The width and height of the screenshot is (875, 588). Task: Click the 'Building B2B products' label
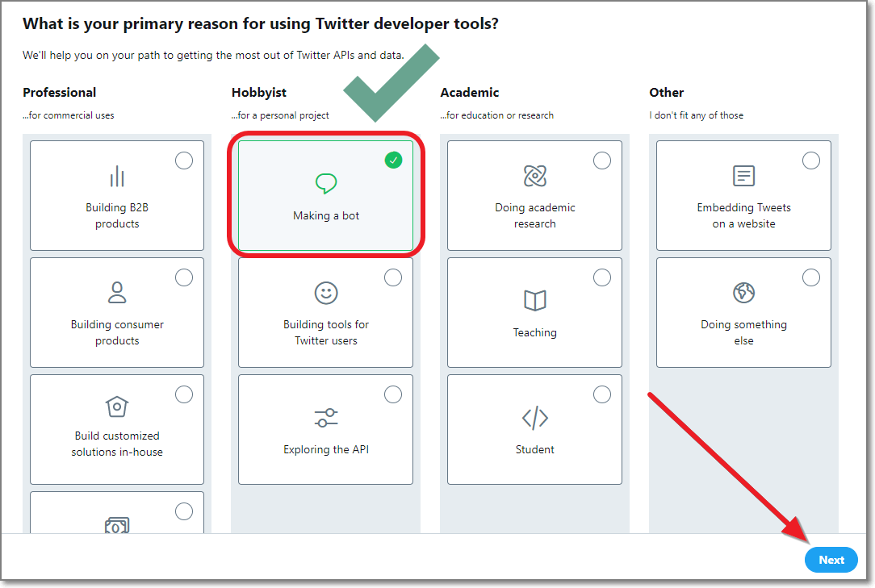coord(117,215)
